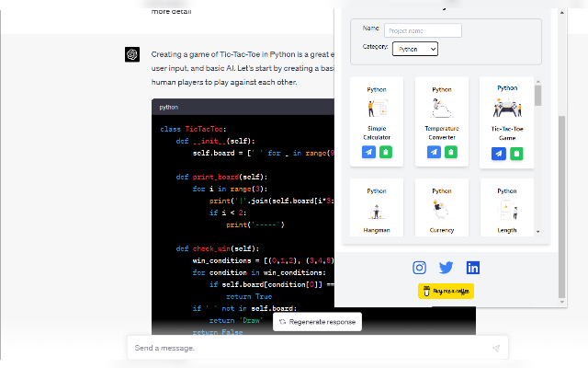The height and width of the screenshot is (368, 588).
Task: Click the Length project illustration
Action: coord(507,210)
